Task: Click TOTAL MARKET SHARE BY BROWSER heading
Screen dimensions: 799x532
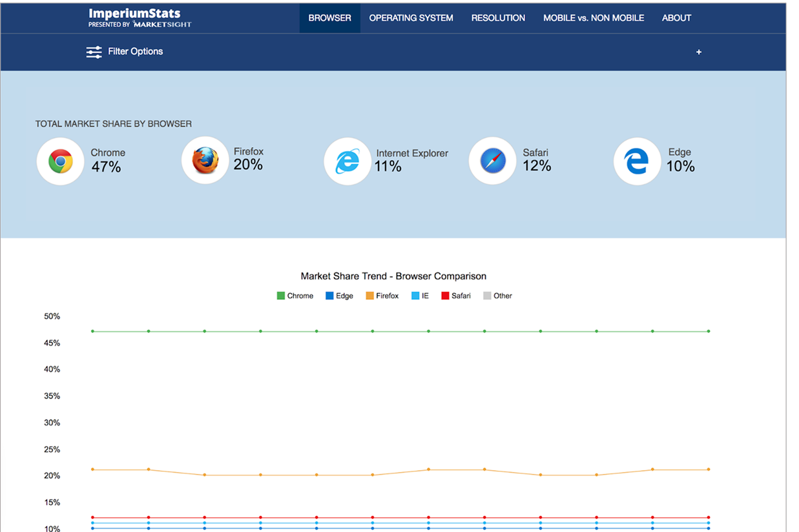Action: 114,124
